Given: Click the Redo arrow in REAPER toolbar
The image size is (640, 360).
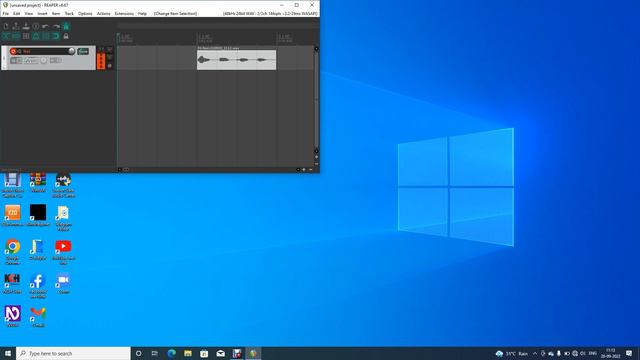Looking at the screenshot, I should (x=56, y=26).
